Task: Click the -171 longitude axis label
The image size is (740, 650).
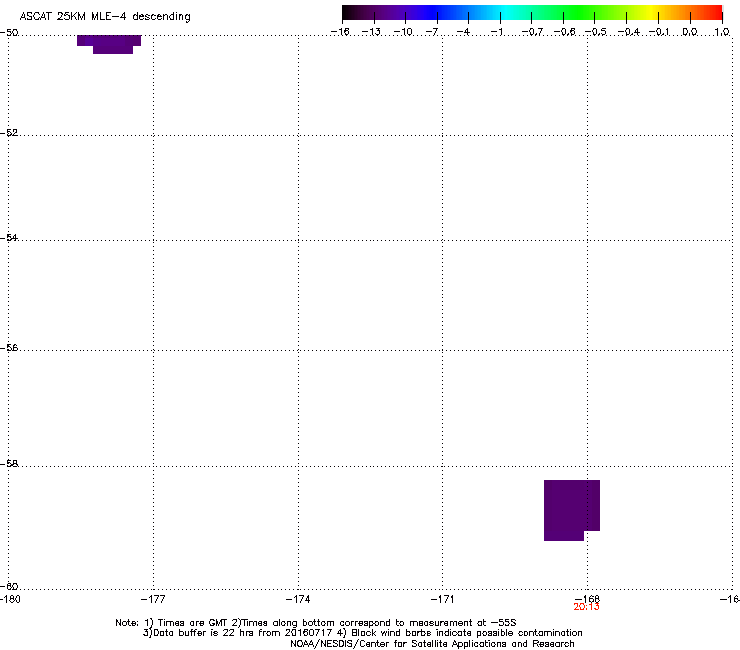Action: [x=442, y=599]
